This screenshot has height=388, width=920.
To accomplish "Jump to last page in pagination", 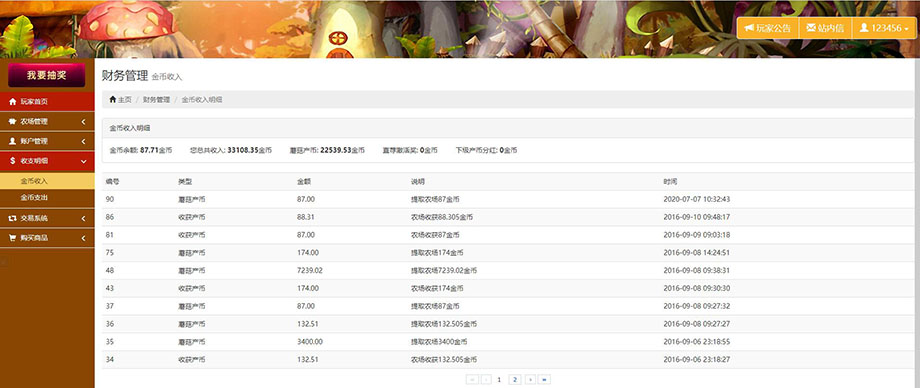I will (x=544, y=380).
